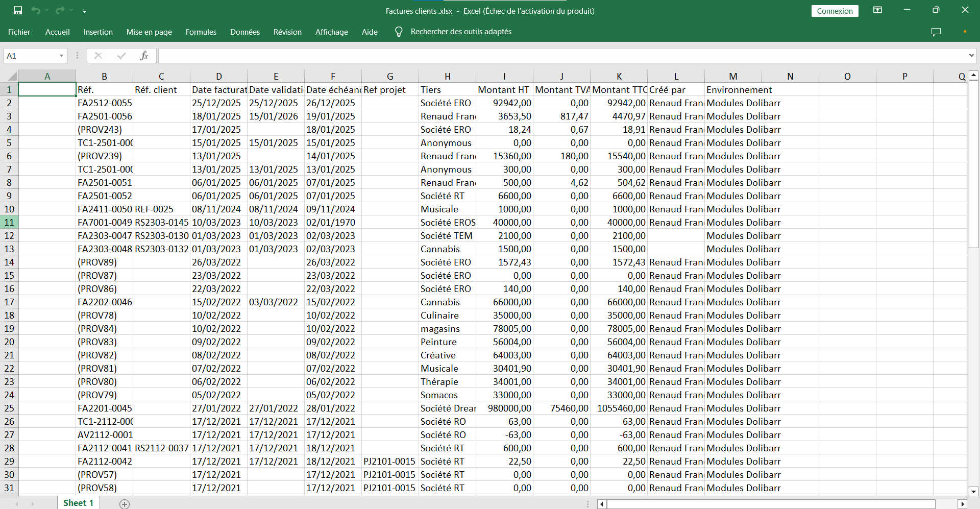The image size is (980, 509).
Task: Click the Redo arrow icon
Action: coord(60,10)
